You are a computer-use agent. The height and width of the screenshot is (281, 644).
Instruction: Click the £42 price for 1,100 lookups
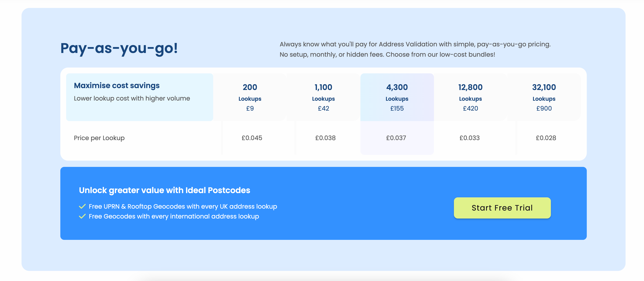(323, 108)
